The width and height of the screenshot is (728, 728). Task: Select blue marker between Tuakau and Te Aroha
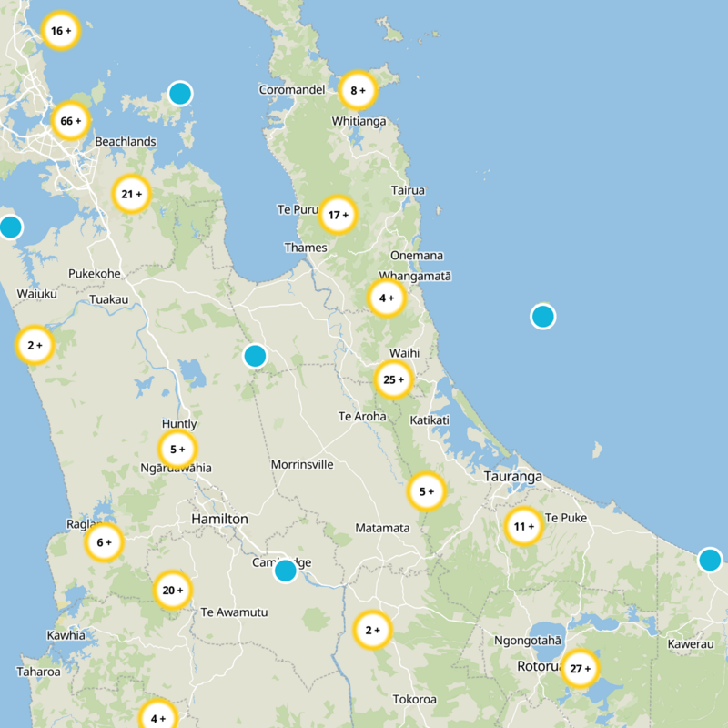(255, 356)
